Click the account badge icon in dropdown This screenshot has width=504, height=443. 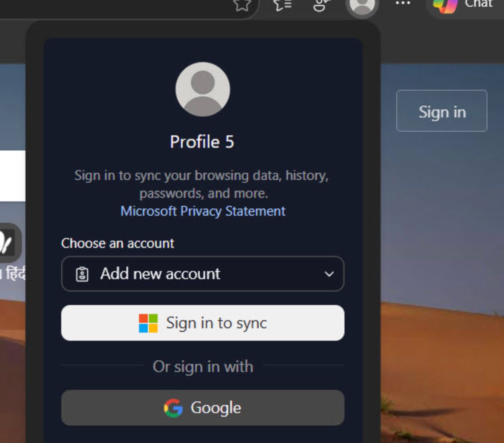tap(82, 274)
